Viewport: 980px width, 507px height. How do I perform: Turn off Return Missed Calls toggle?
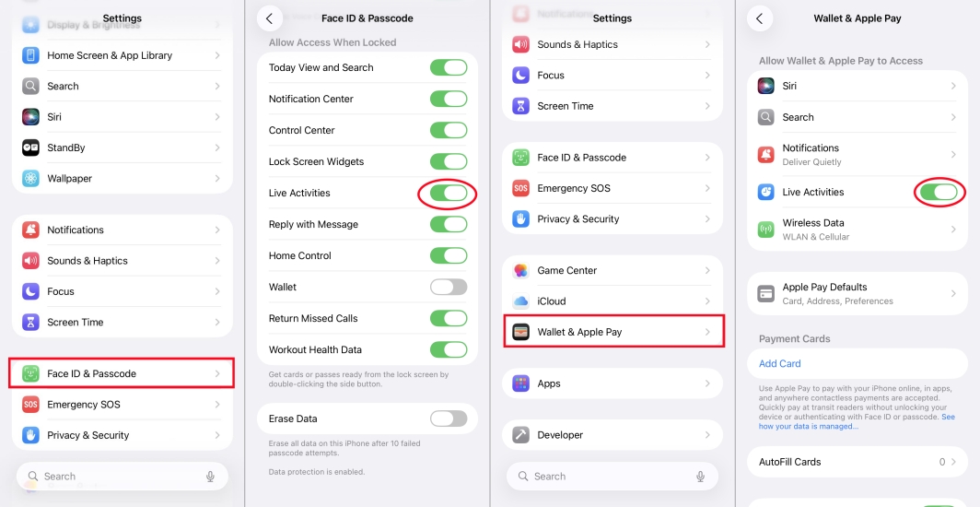[x=449, y=318]
